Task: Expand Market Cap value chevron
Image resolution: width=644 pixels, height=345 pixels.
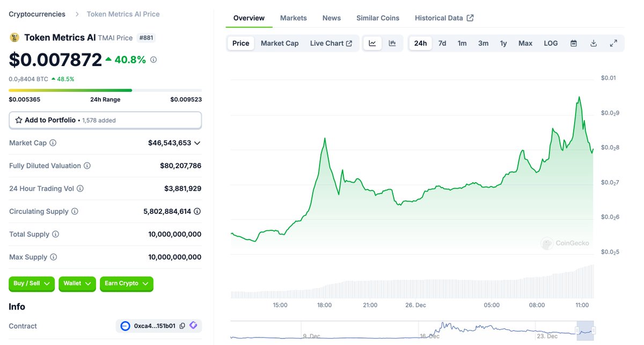Action: click(x=197, y=143)
